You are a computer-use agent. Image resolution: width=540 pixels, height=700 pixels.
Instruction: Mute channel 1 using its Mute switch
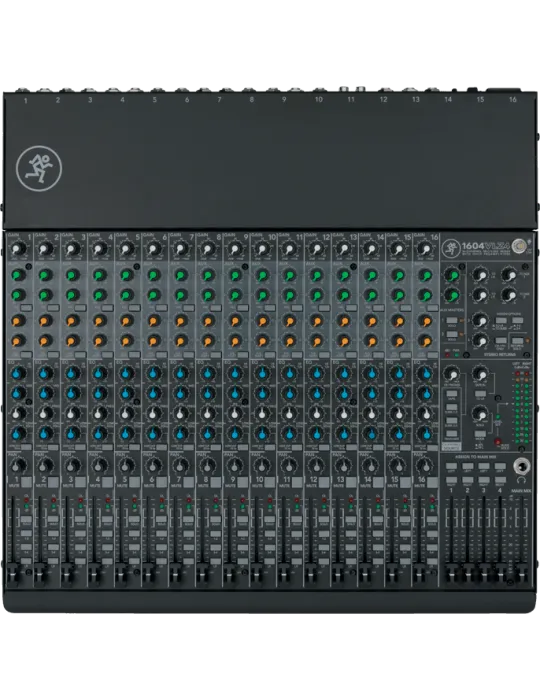(26, 482)
